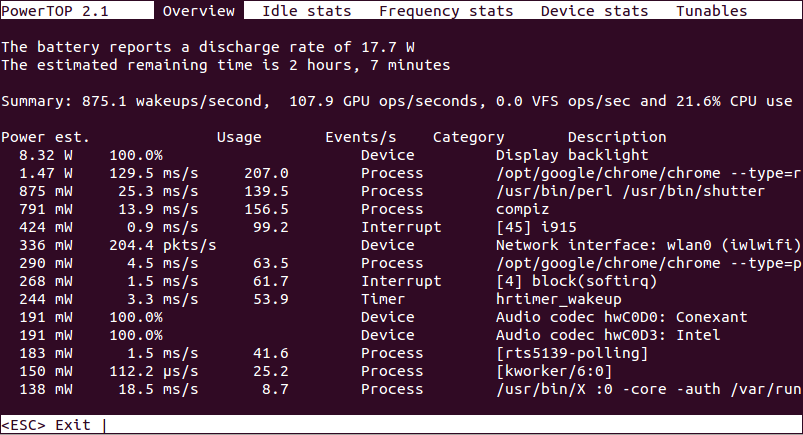Select the [45] i915 interrupt row

click(402, 227)
